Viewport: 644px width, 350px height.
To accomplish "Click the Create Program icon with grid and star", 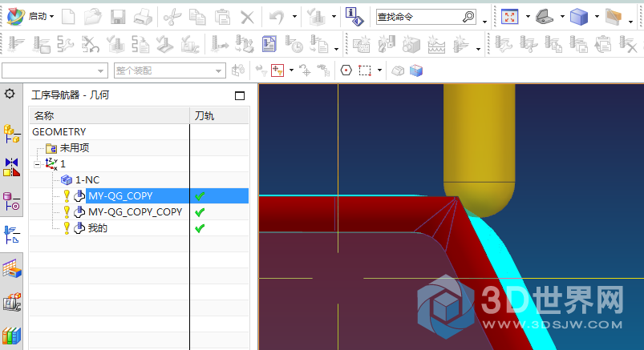I will (361, 44).
